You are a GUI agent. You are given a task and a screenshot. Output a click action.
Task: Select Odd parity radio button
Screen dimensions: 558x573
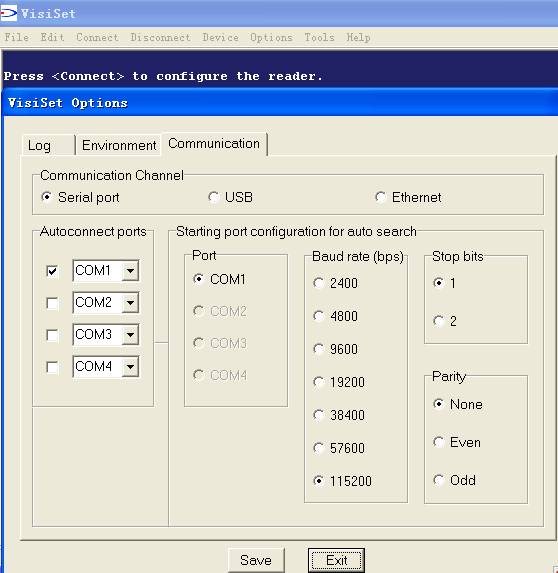point(454,480)
